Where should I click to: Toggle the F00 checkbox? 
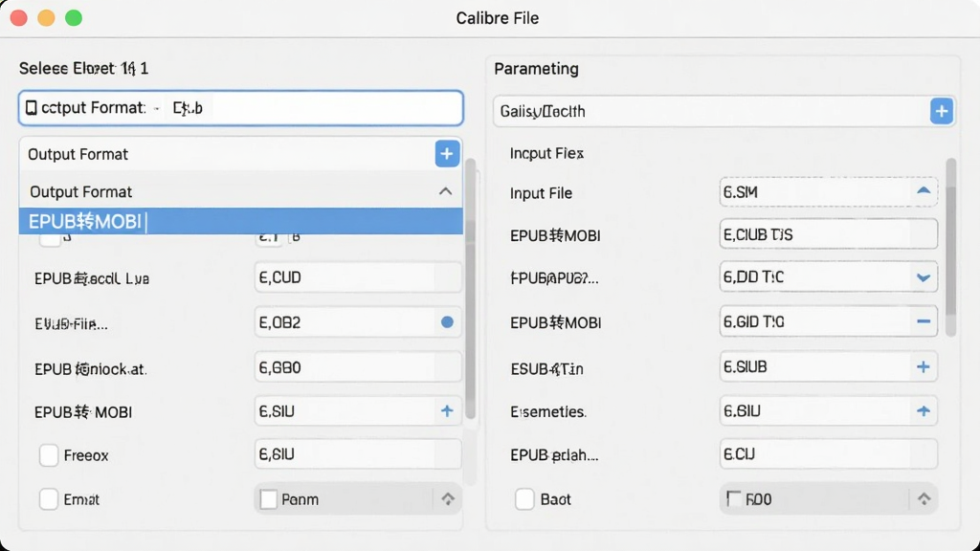click(734, 498)
